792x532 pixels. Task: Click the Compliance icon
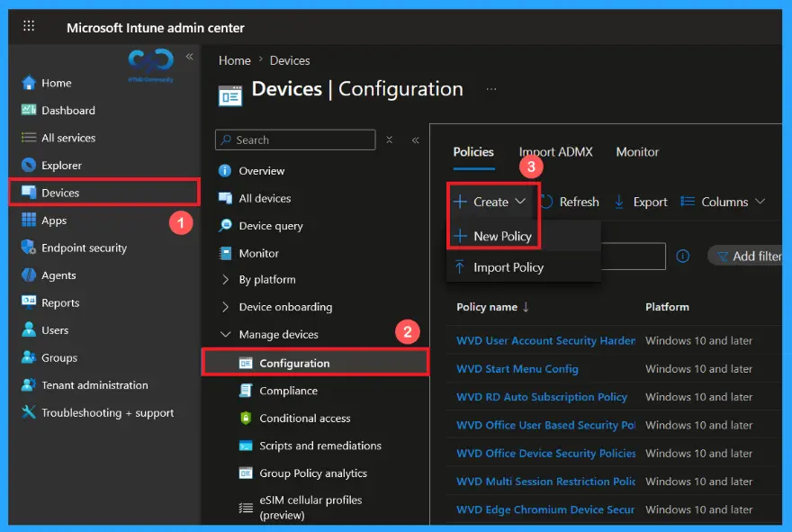(x=246, y=391)
